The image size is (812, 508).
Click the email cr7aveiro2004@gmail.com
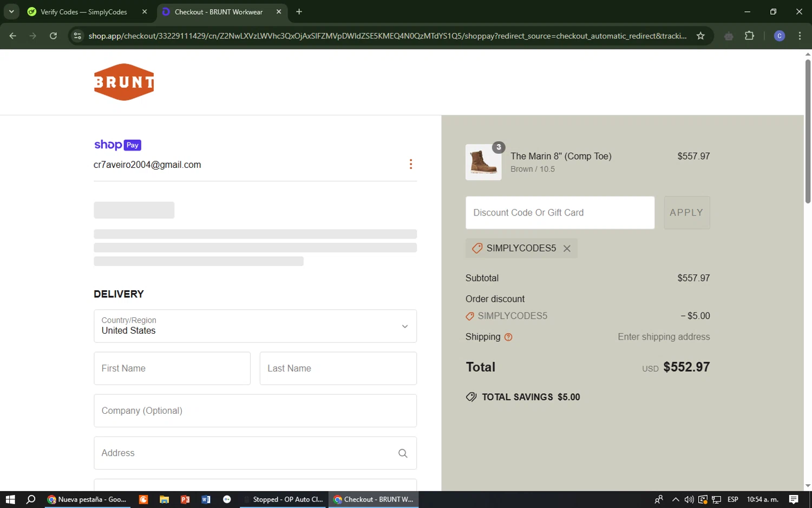click(147, 165)
